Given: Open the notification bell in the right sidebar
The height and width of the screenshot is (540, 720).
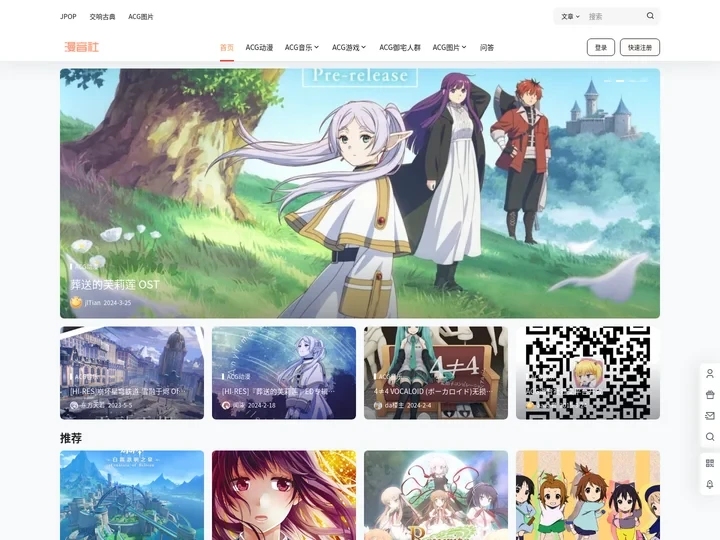Looking at the screenshot, I should (710, 484).
